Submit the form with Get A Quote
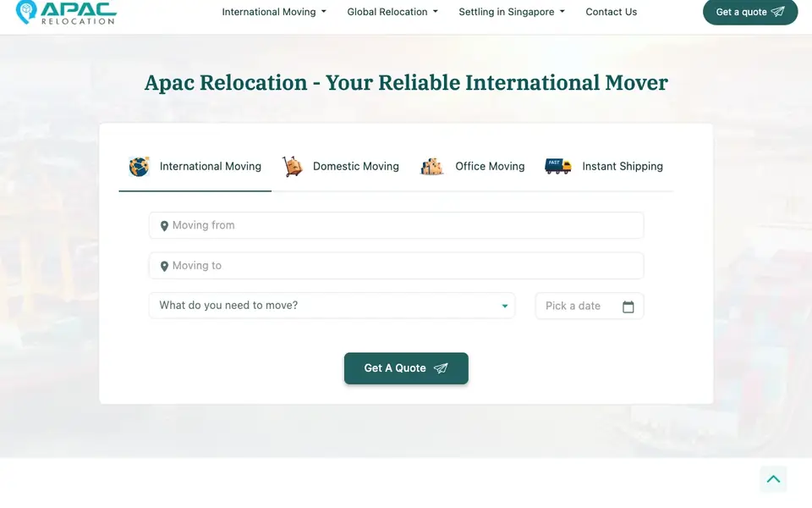 tap(406, 368)
